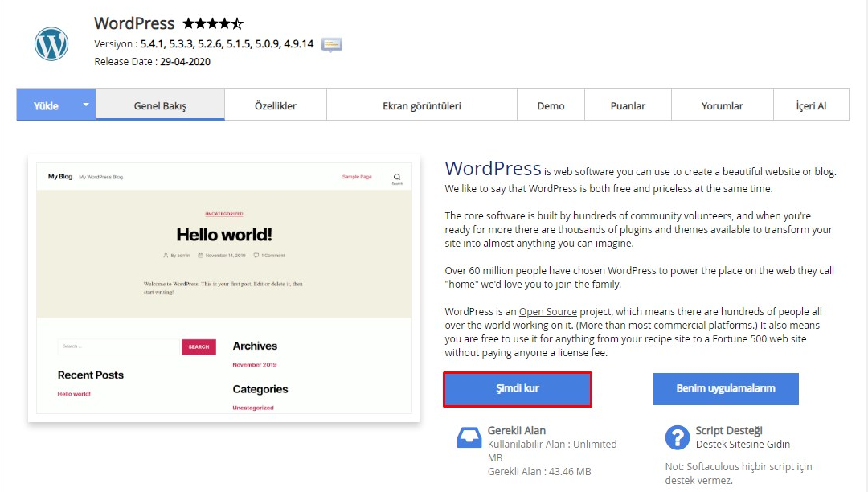Switch to the Özellikler tab
Screen dimensions: 868x492
tap(276, 105)
